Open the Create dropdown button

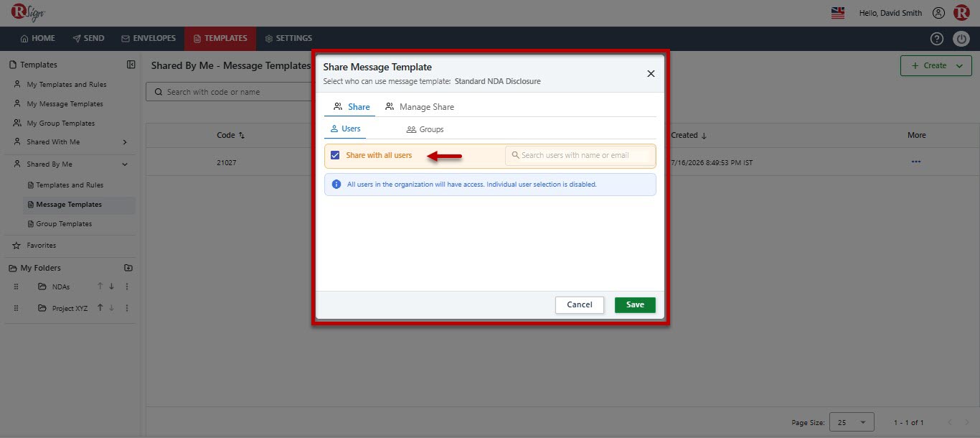[x=936, y=65]
